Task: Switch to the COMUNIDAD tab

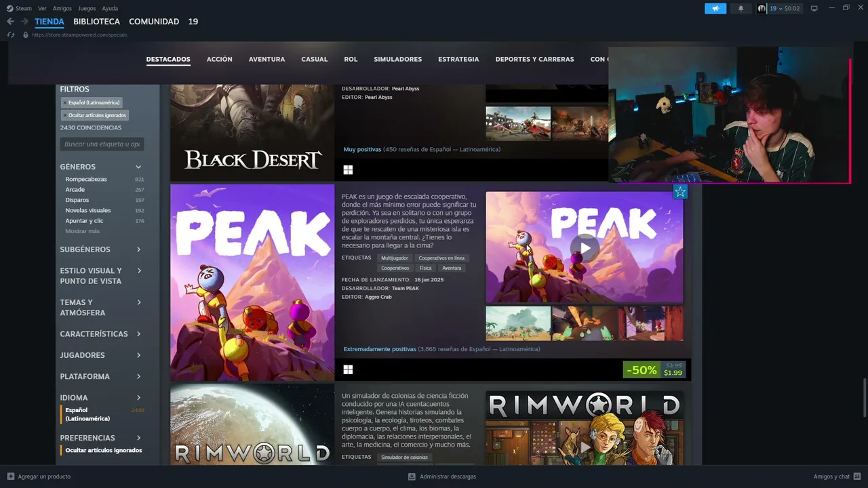Action: click(x=154, y=22)
